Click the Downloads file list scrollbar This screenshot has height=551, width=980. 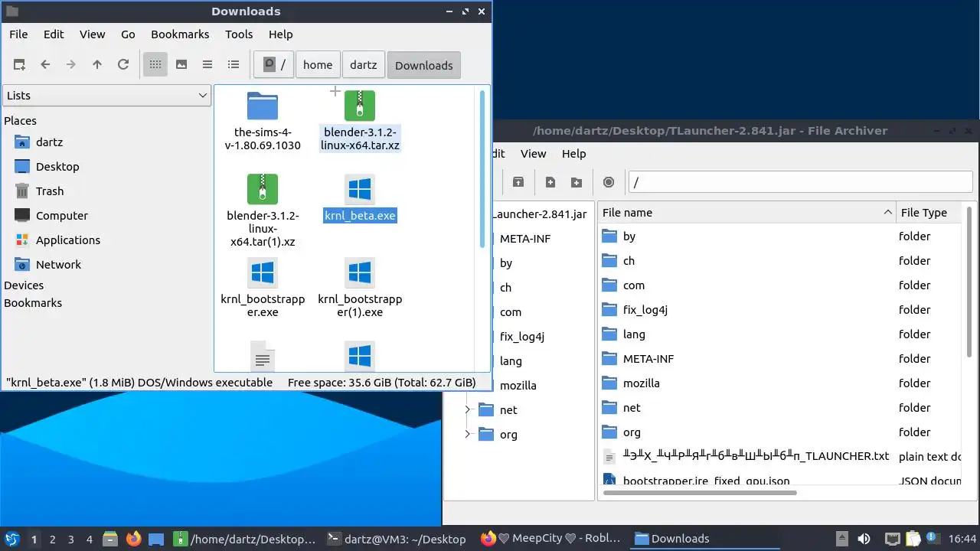[x=482, y=168]
